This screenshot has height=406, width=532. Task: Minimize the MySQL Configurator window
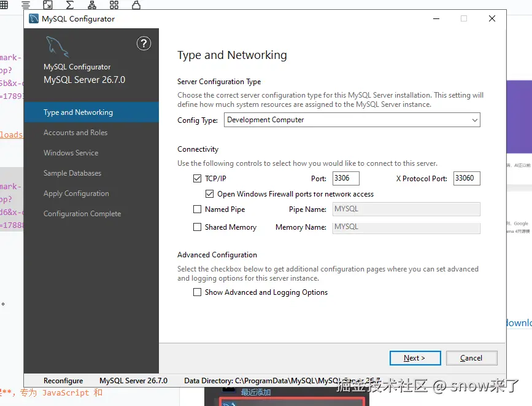[x=436, y=18]
